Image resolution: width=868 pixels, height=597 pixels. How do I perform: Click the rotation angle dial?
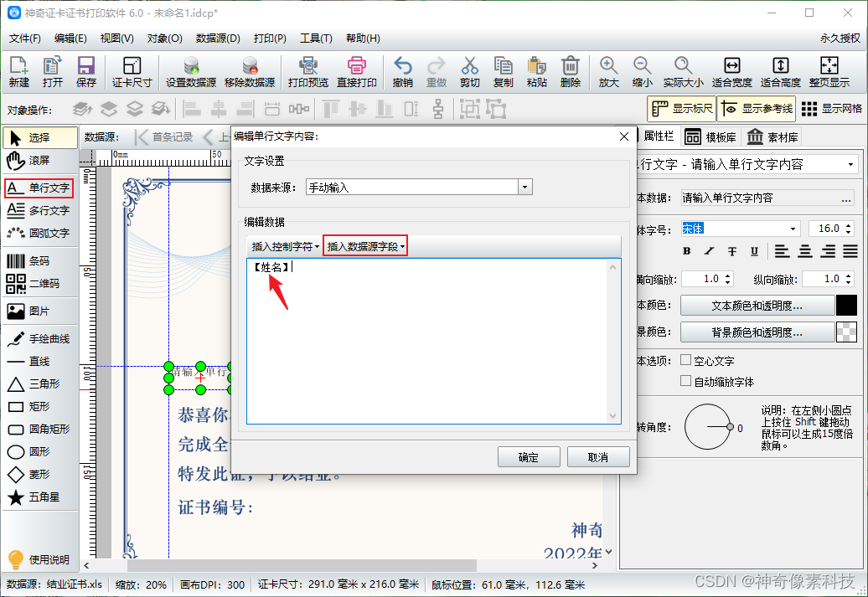click(709, 426)
